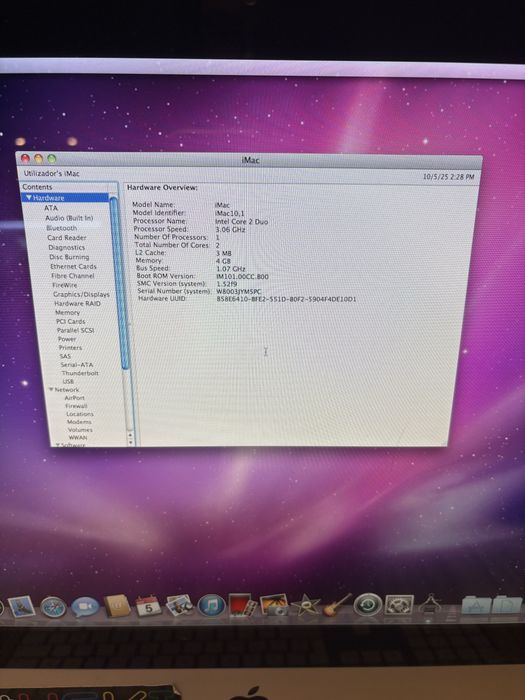
Task: Select Audio (Built In) in sidebar
Action: tap(69, 218)
